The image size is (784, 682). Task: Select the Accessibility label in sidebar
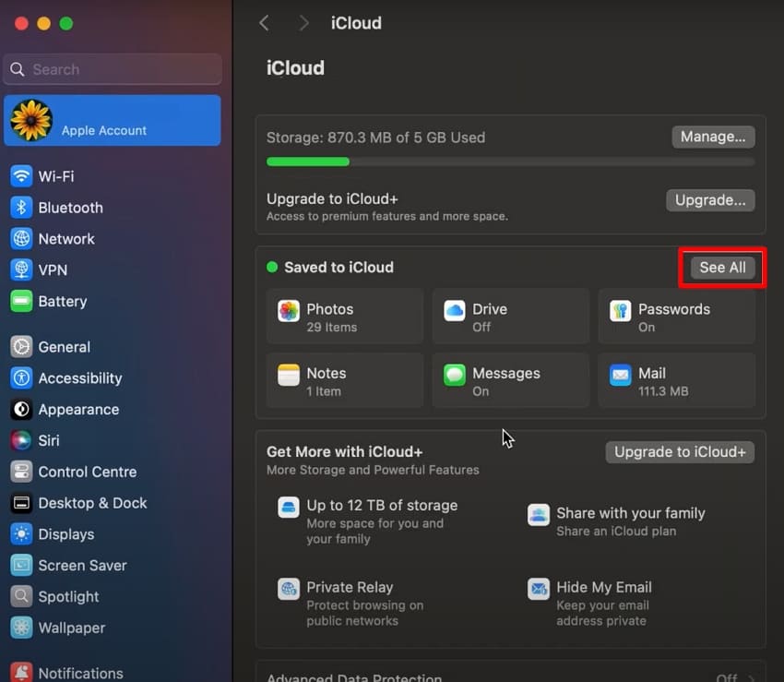click(x=80, y=378)
